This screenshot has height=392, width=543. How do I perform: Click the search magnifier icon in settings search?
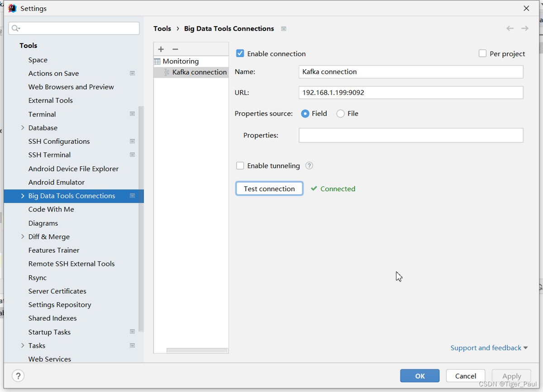tap(16, 28)
